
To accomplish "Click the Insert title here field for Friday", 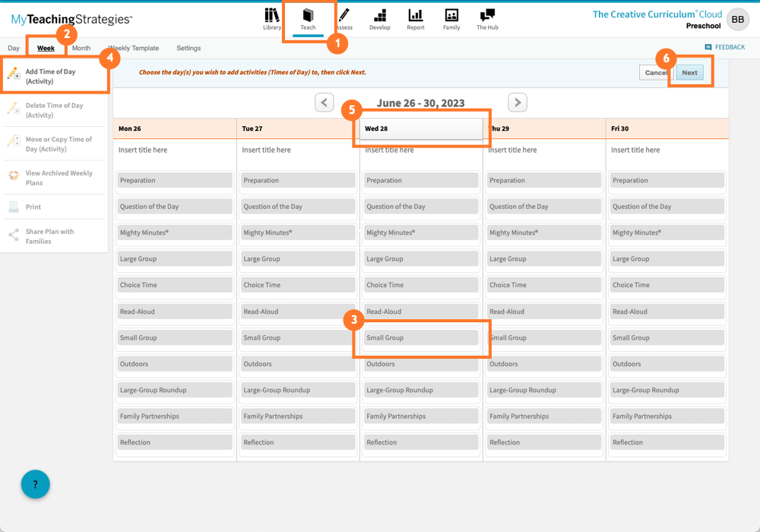I will click(667, 150).
